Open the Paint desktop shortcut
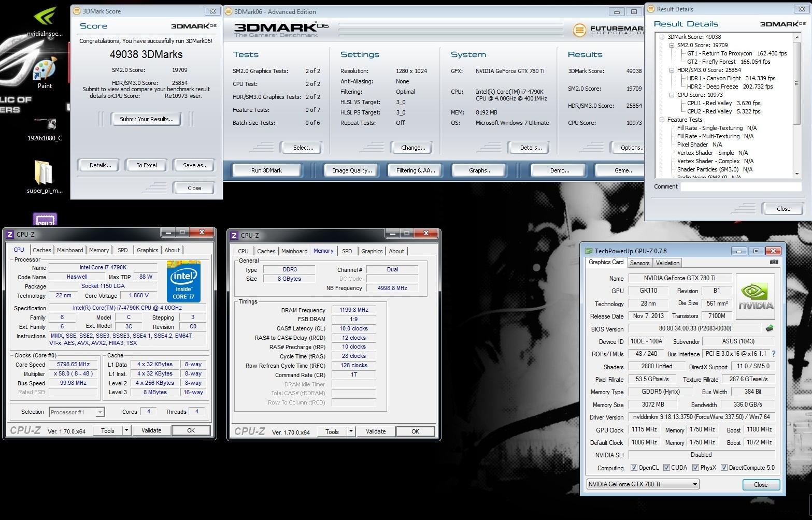The image size is (812, 520). point(45,75)
